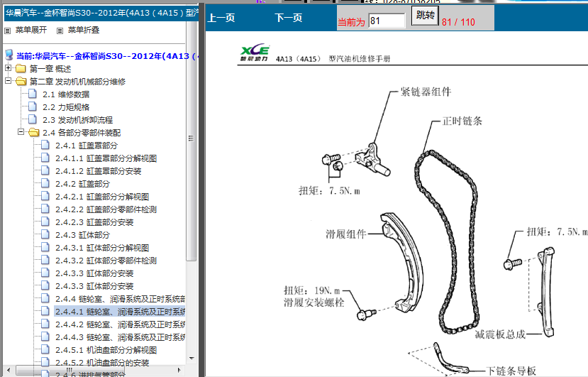Viewport: 588px width, 377px height.
Task: Select 2.4.2 缸盖部分 page
Action: [82, 184]
